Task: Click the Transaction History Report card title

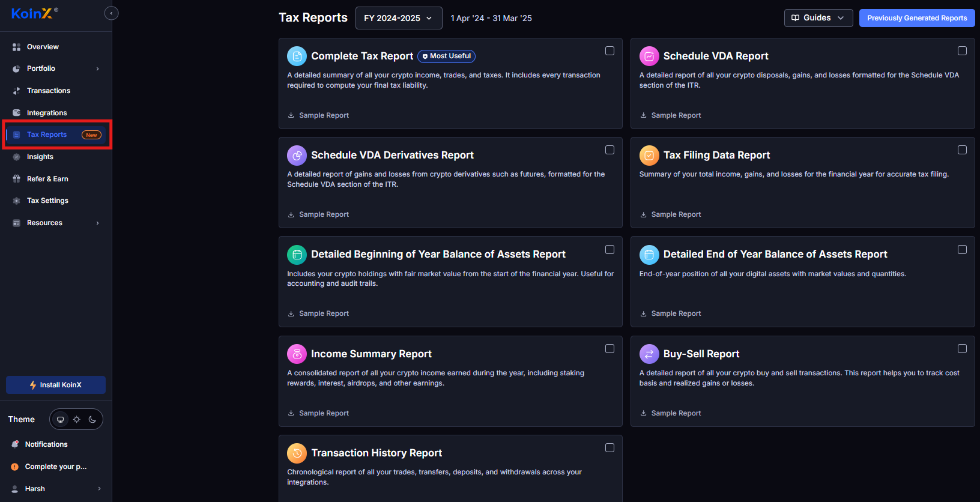Action: click(x=377, y=453)
